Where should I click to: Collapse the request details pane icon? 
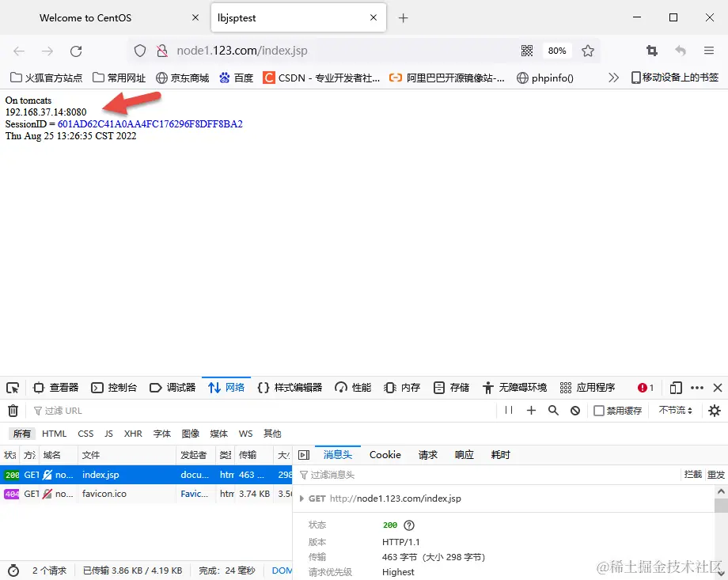pyautogui.click(x=304, y=455)
